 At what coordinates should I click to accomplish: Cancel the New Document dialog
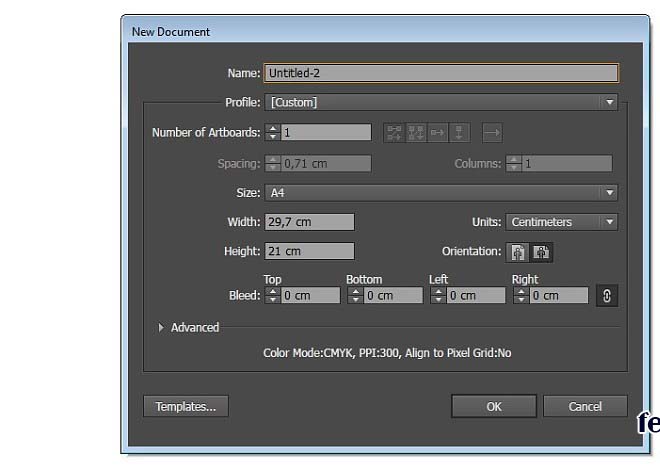click(585, 406)
